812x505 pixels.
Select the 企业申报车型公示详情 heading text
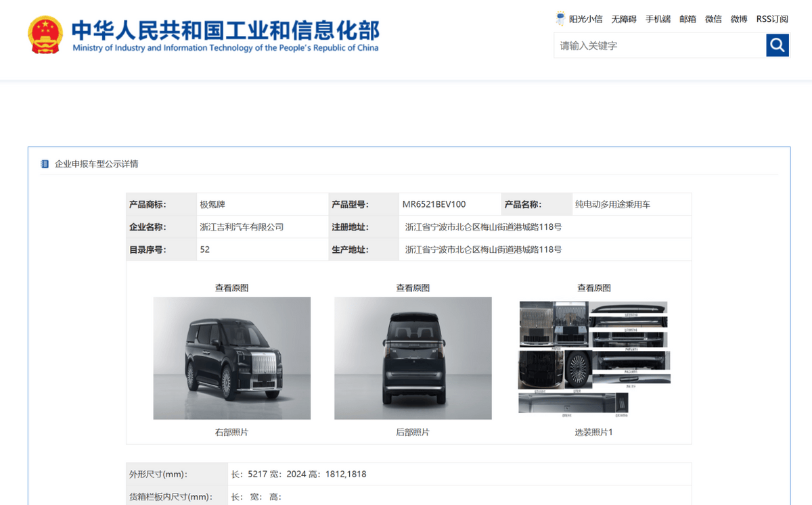[97, 164]
